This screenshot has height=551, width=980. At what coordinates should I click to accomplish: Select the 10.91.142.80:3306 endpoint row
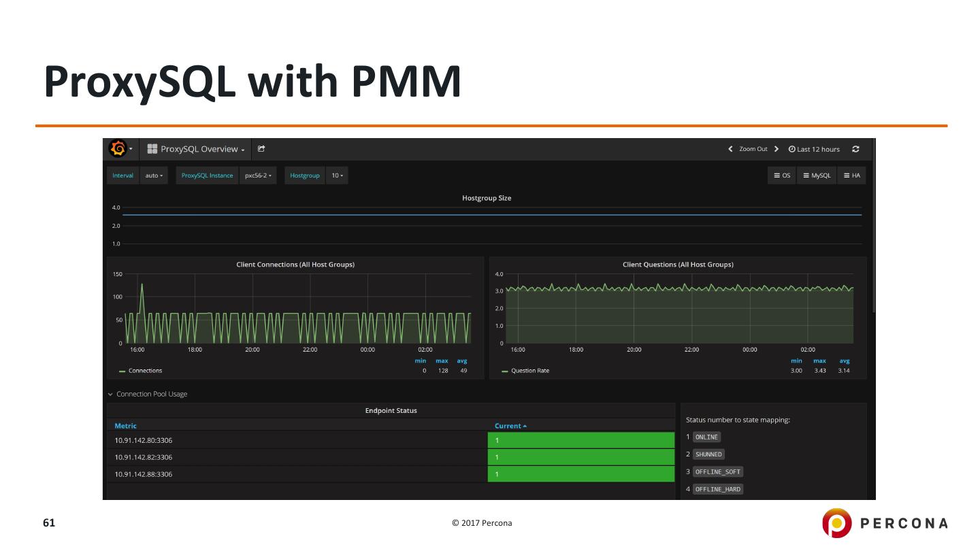391,440
